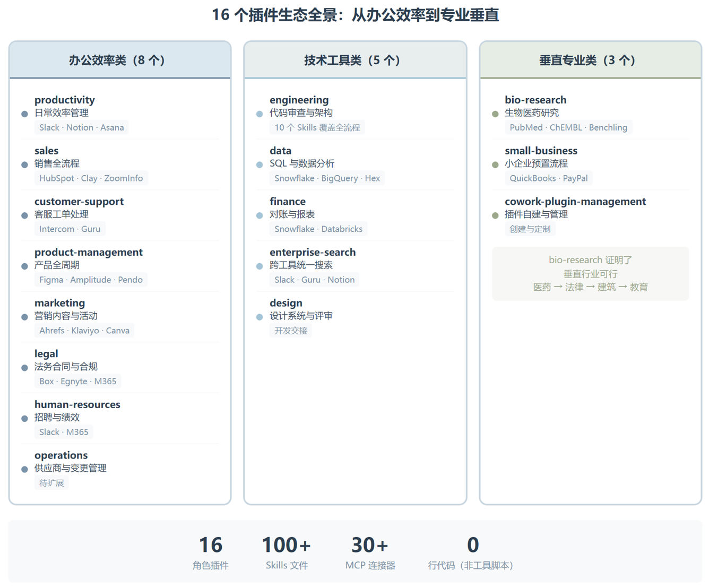Click the 'Intercom · Guru' tag
Viewport: 709px width, 588px height.
tap(70, 229)
